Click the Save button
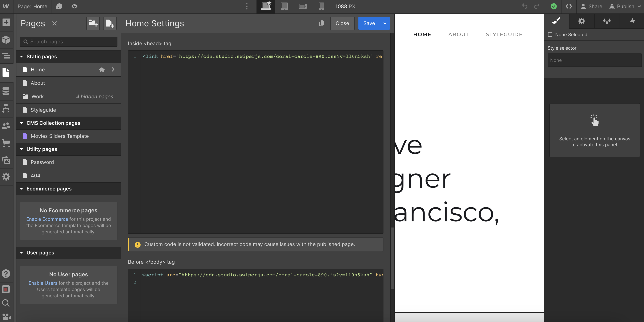Viewport: 644px width, 322px height. coord(369,23)
